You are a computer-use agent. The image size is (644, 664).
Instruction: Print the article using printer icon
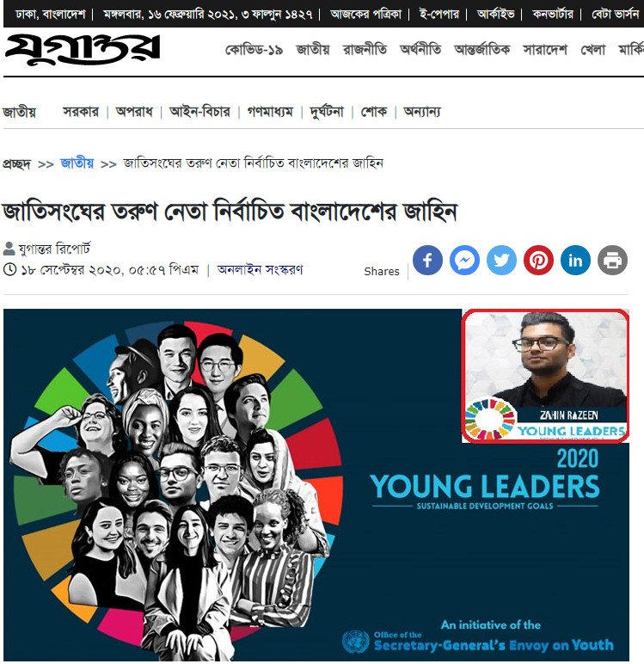(612, 260)
